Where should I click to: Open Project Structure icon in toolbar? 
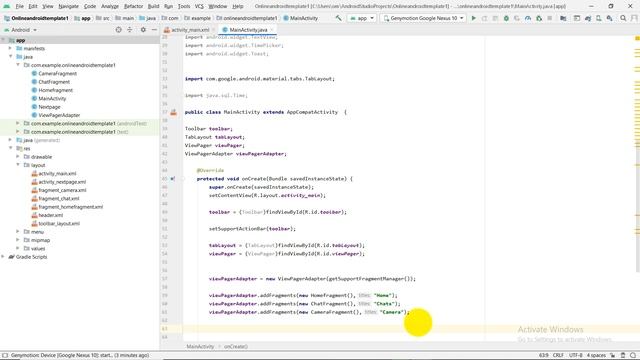[563, 18]
